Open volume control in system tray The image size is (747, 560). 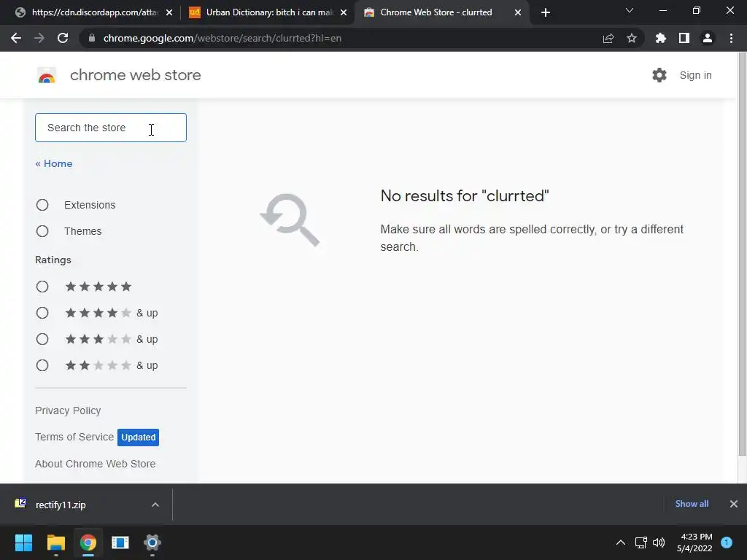[659, 542]
